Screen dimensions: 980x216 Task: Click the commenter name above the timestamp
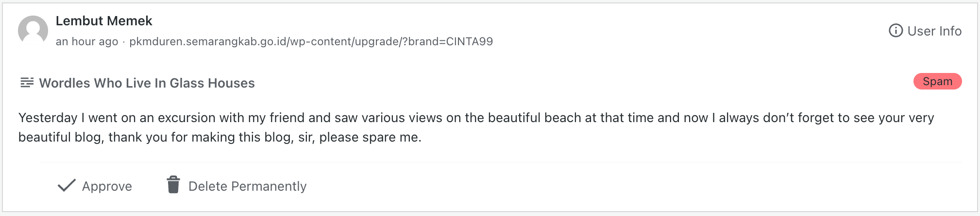pos(104,21)
